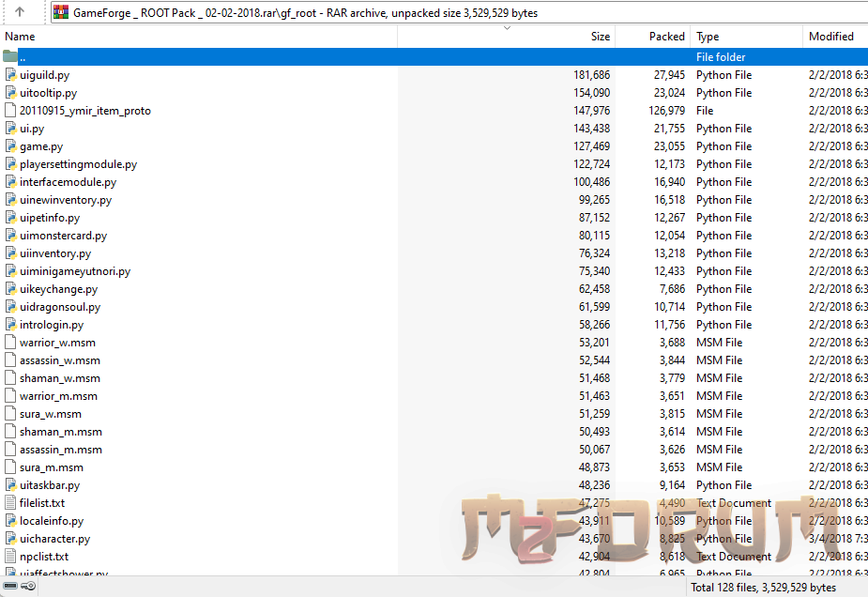Screen dimensions: 868x597
Task: Click the Modified column header
Action: click(x=831, y=37)
